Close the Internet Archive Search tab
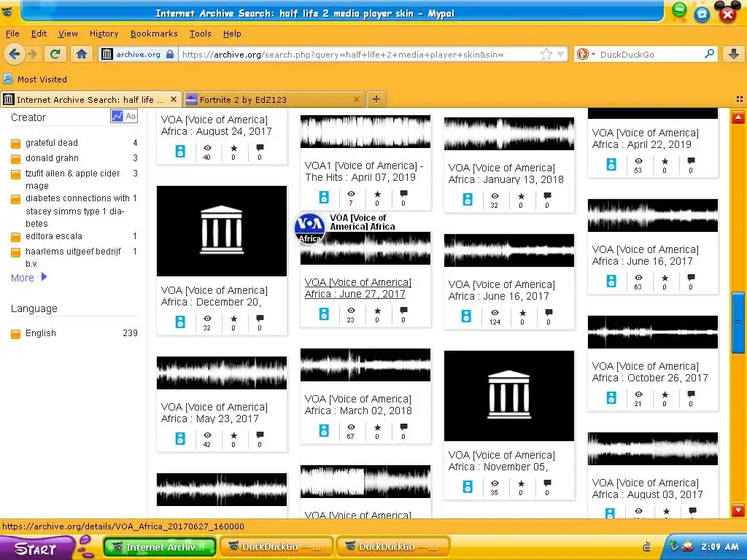The image size is (747, 560). (x=174, y=99)
